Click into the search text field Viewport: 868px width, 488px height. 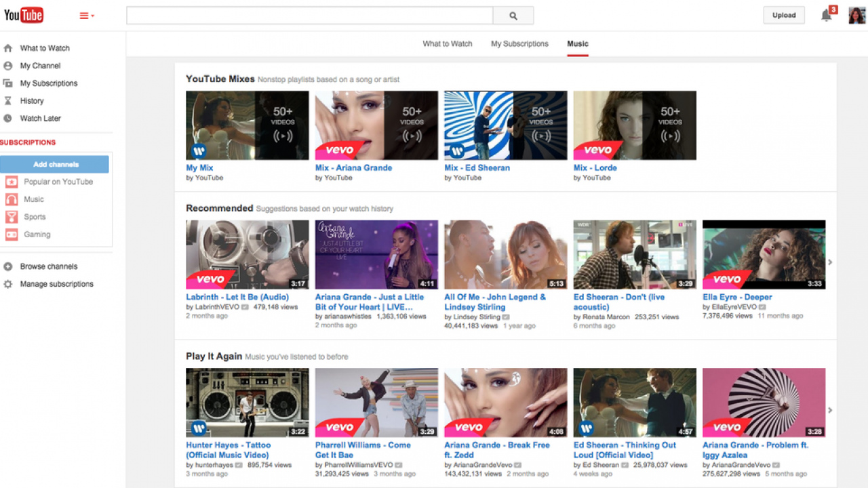(309, 16)
